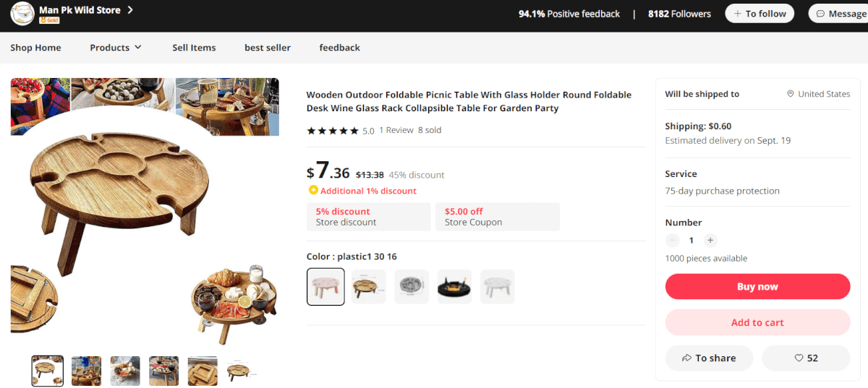
Task: Decrease quantity with the minus button
Action: click(x=673, y=241)
